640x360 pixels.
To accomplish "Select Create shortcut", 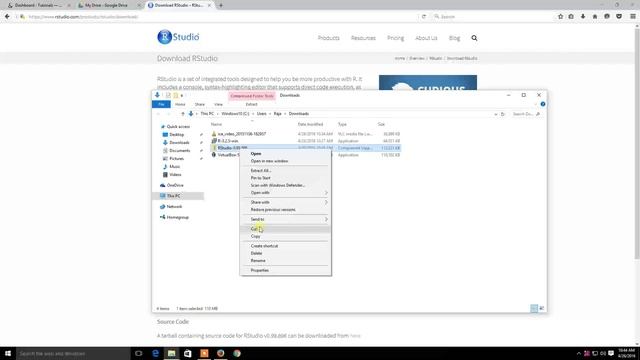I will click(285, 246).
